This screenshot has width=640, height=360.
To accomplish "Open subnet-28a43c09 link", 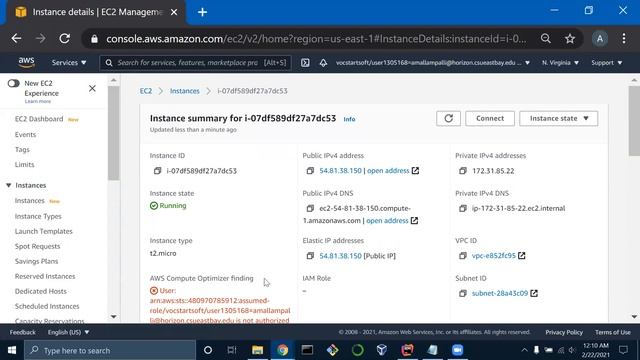I will point(500,293).
